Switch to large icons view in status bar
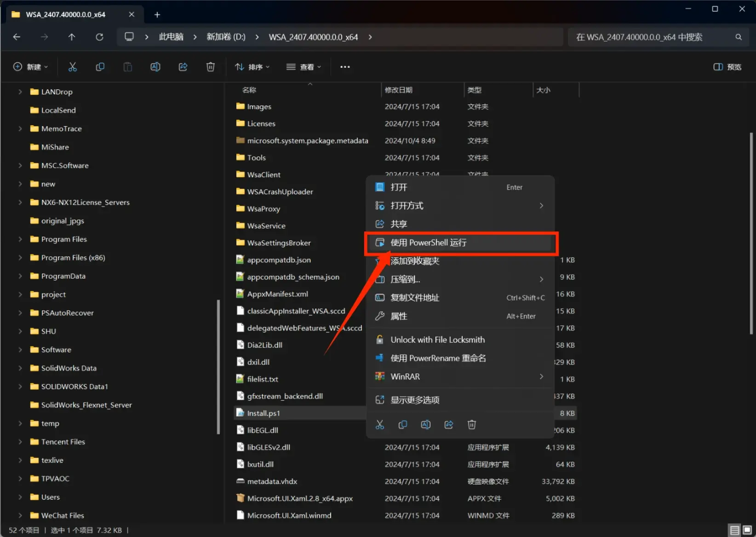This screenshot has height=537, width=756. 747,530
